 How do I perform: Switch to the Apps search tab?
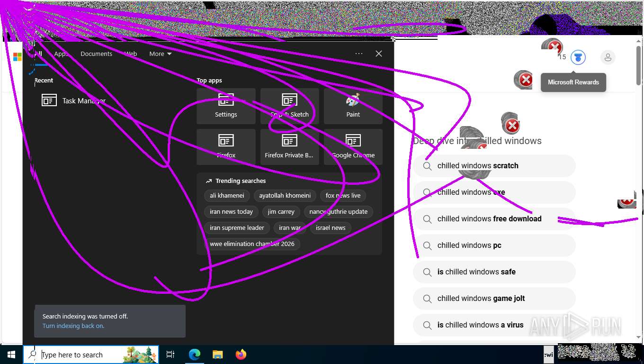click(61, 54)
